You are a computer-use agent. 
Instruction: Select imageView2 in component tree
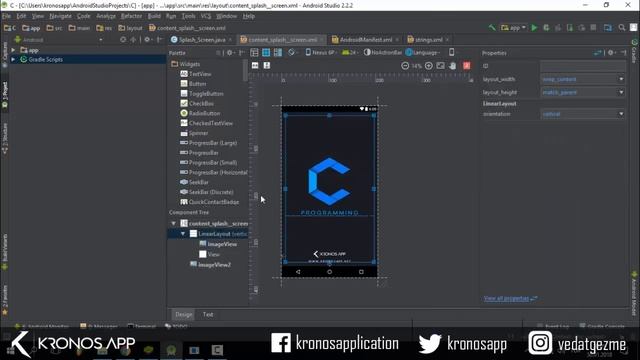coord(211,264)
